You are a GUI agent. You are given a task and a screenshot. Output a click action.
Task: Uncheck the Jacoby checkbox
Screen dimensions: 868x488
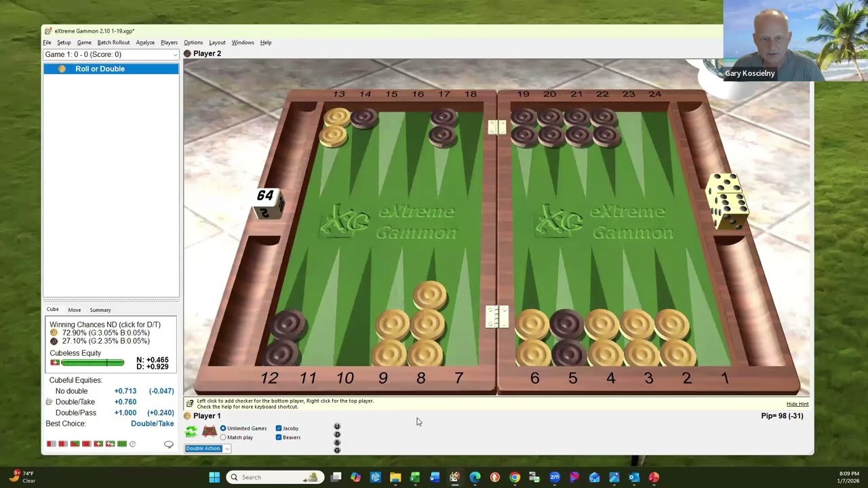coord(279,428)
